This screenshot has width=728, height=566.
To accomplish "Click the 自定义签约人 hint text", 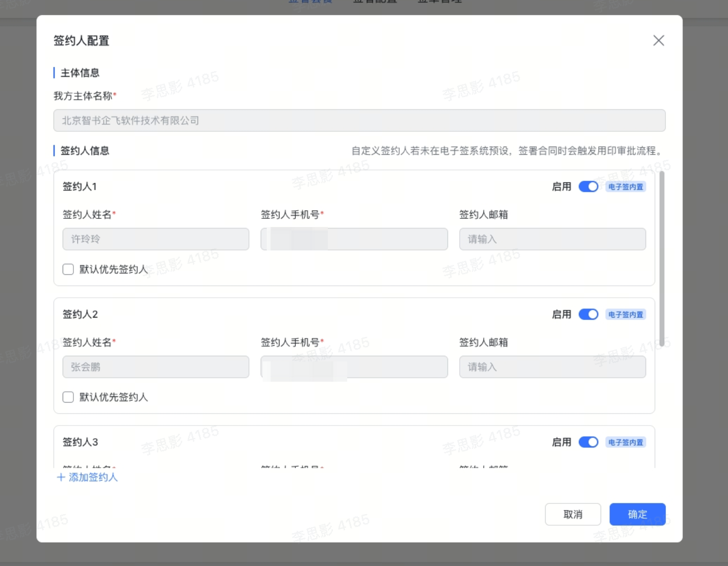I will click(508, 151).
